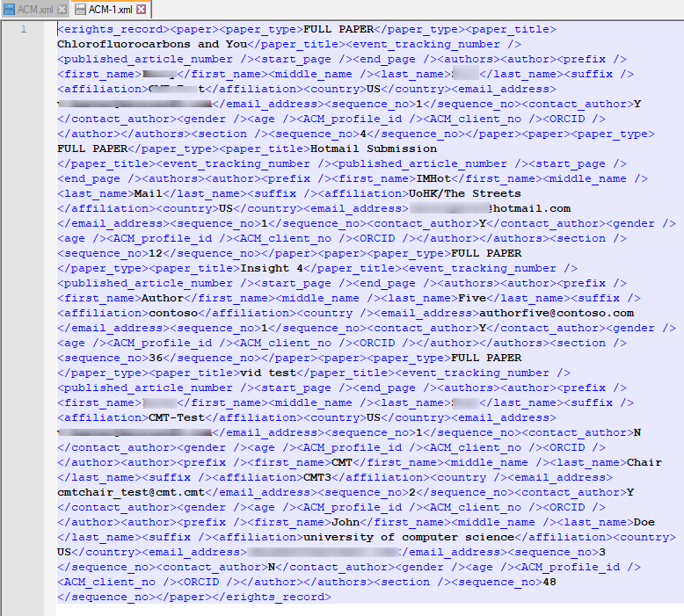Click the sequence number value 36

tap(156, 358)
